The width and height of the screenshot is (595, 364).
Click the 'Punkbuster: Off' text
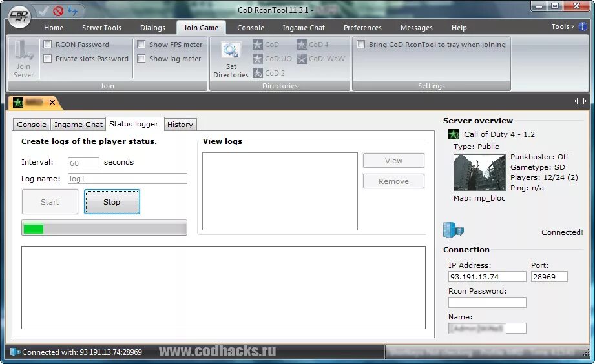coord(539,157)
